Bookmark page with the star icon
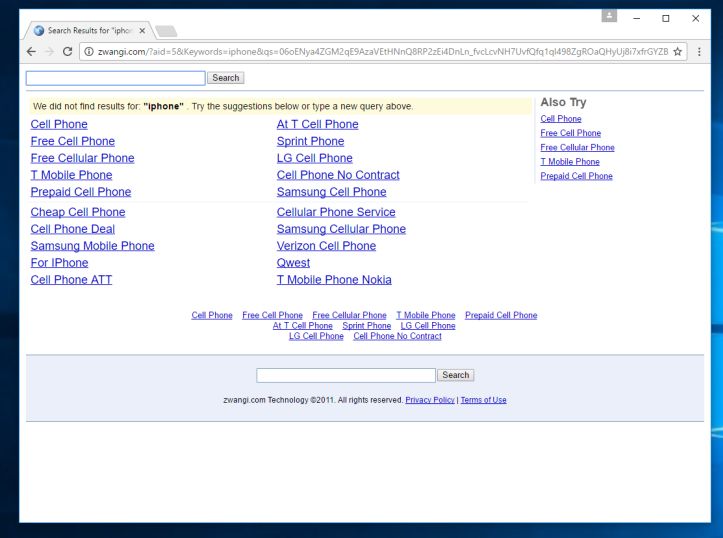The height and width of the screenshot is (538, 723). 677,52
